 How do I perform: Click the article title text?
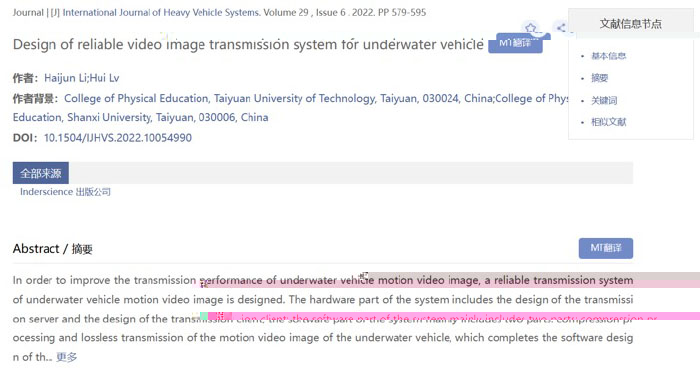[x=248, y=44]
